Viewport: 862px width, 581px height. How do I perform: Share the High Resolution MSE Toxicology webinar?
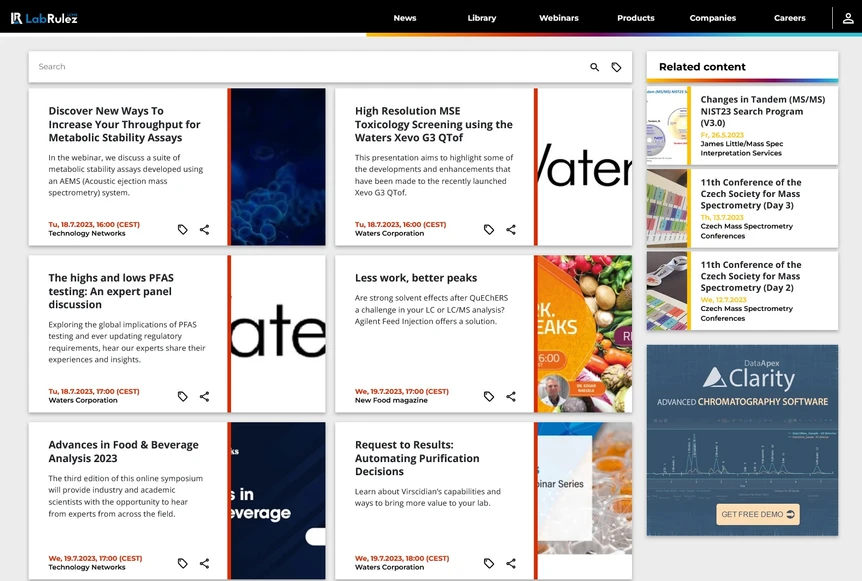(x=510, y=229)
